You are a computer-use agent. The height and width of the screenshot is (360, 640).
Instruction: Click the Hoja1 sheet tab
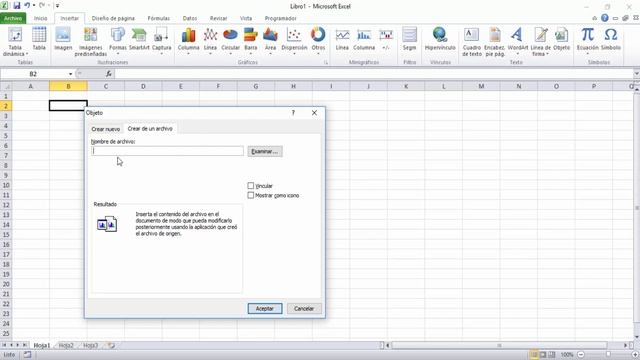click(x=42, y=345)
